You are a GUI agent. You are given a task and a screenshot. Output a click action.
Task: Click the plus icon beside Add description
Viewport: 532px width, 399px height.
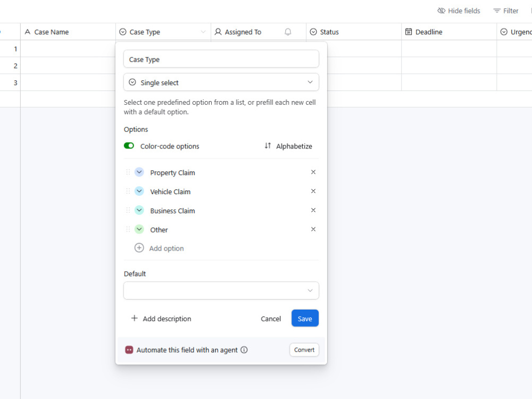[135, 318]
